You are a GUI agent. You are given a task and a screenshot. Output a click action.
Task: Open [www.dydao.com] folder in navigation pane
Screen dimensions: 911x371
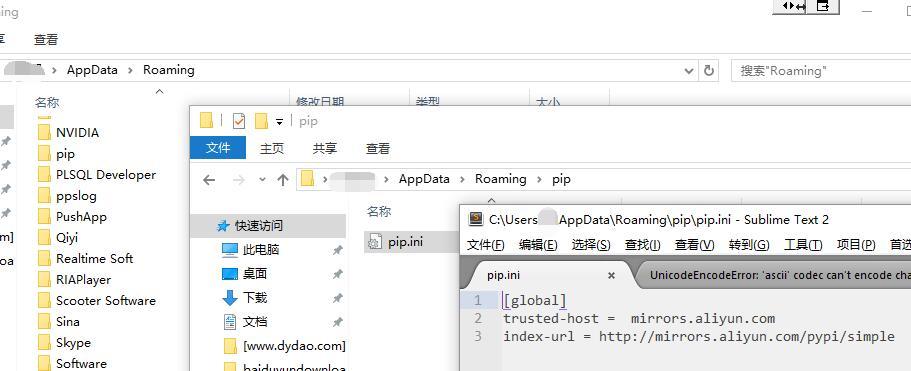(285, 346)
